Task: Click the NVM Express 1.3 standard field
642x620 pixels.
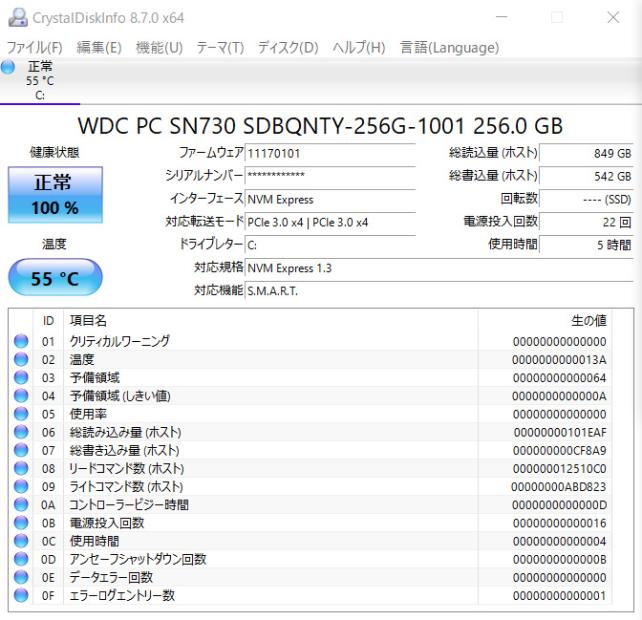Action: pos(439,268)
